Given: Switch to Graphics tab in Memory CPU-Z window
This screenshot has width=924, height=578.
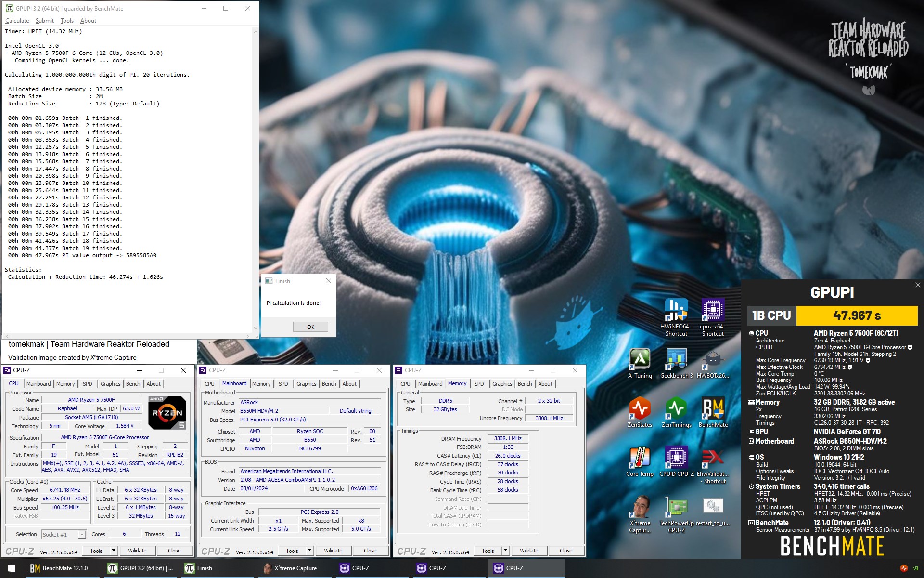Looking at the screenshot, I should 502,384.
